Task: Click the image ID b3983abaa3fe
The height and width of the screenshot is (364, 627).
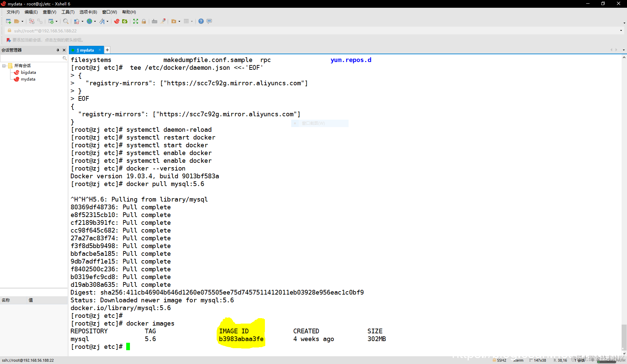Action: [x=241, y=339]
